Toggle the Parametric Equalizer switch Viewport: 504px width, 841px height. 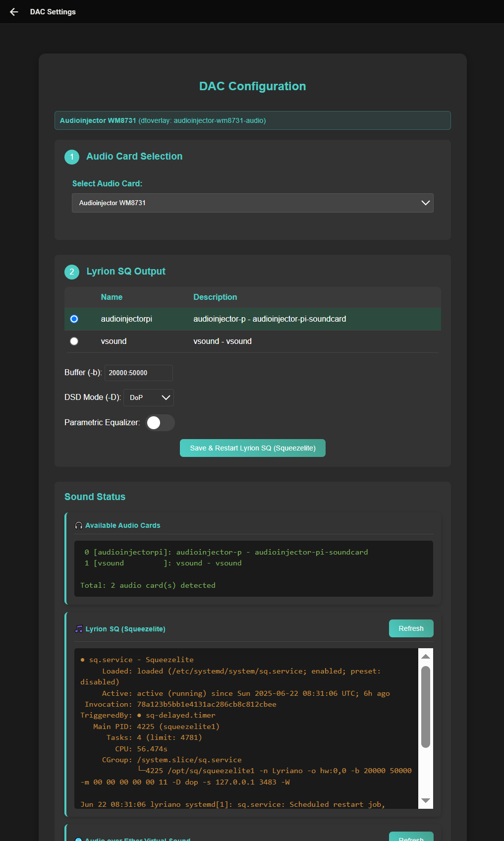click(x=160, y=423)
